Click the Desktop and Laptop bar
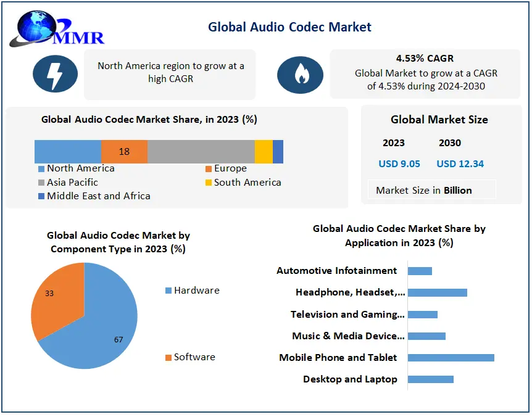This screenshot has width=532, height=417. point(430,379)
